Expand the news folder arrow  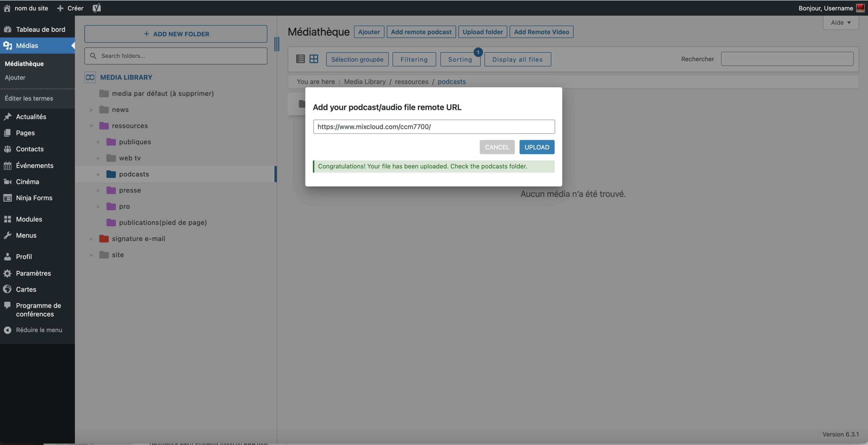click(x=91, y=110)
